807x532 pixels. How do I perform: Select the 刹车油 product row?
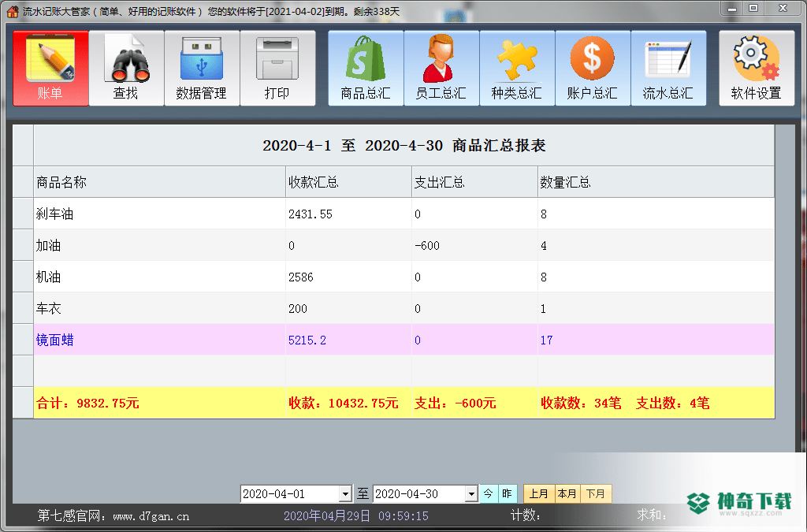coord(404,214)
